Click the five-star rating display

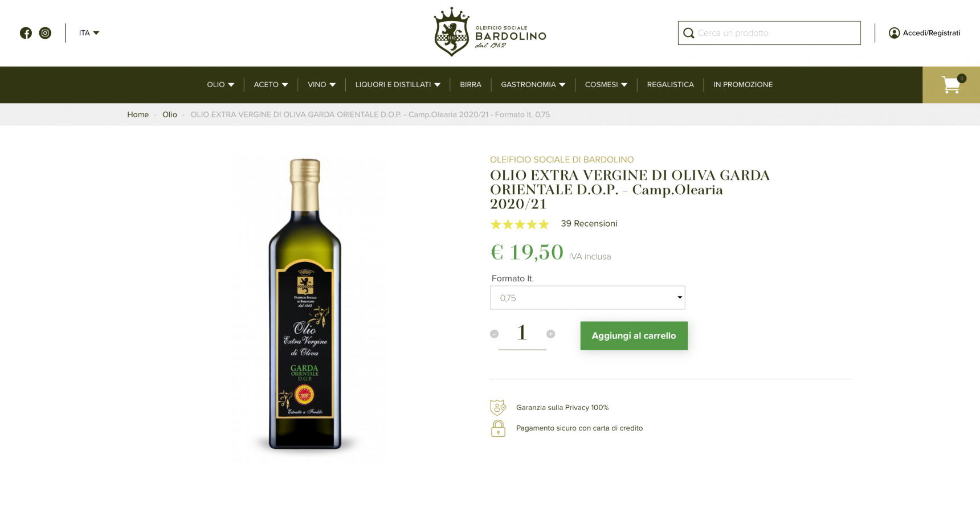click(x=520, y=224)
